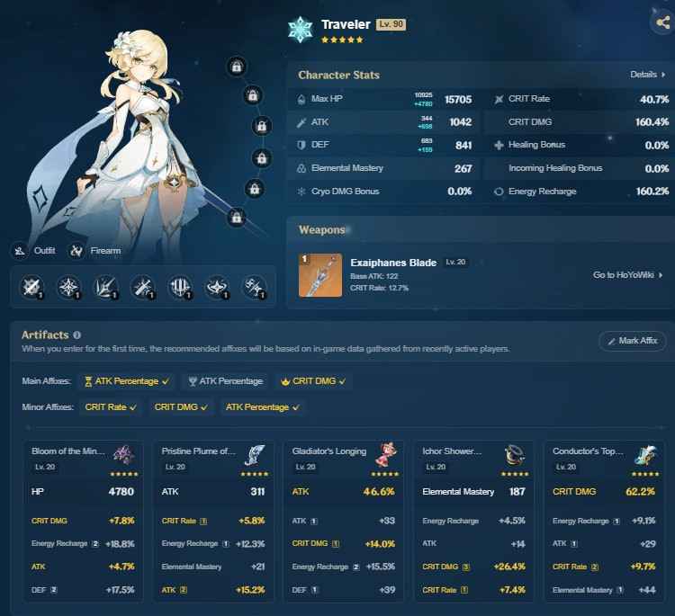
Task: Click the Ichor Shower goblet icon
Action: tap(515, 455)
